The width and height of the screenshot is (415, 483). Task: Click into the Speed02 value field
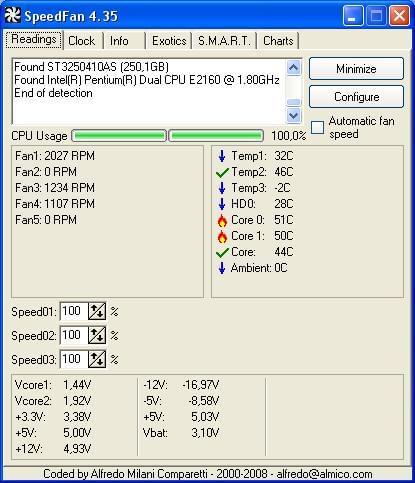click(x=74, y=335)
